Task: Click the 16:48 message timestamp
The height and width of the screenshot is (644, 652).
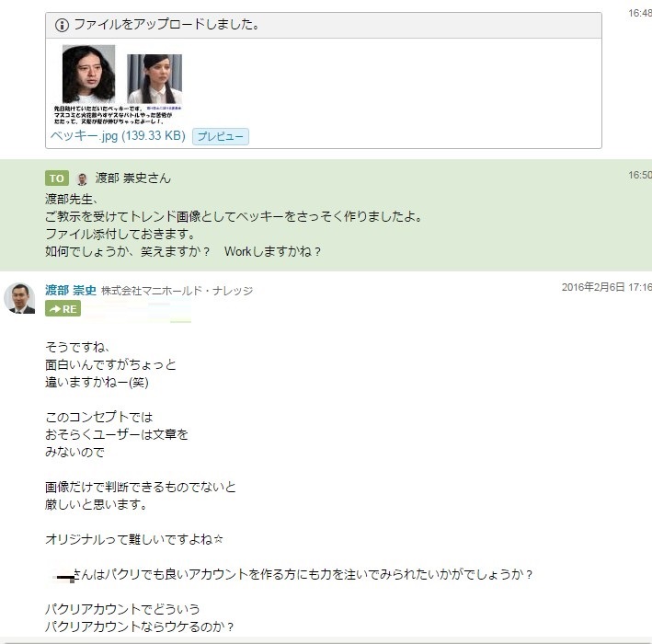Action: pyautogui.click(x=639, y=14)
